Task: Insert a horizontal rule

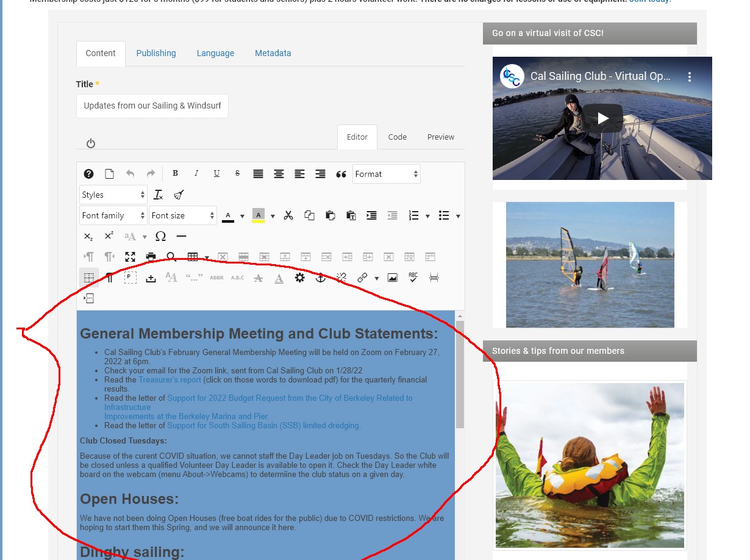Action: [x=181, y=236]
